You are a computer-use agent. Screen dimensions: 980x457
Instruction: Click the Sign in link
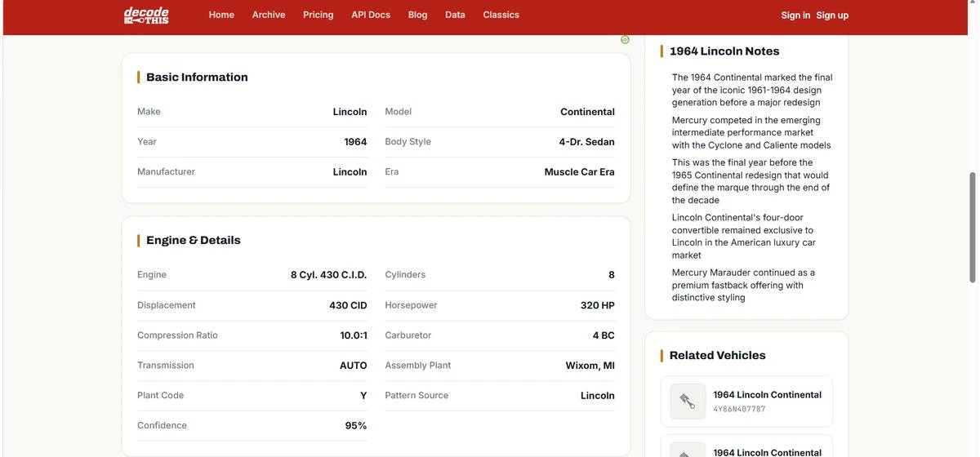(x=795, y=16)
